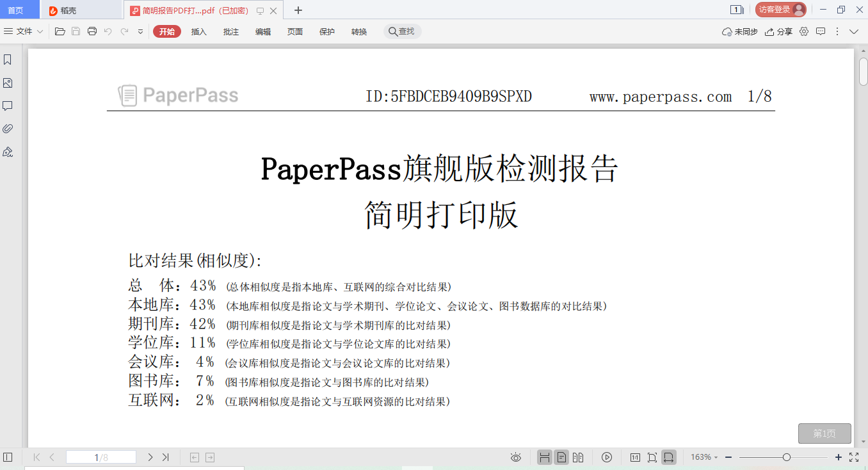
Task: Start slideshow play icon in status bar
Action: pos(607,457)
